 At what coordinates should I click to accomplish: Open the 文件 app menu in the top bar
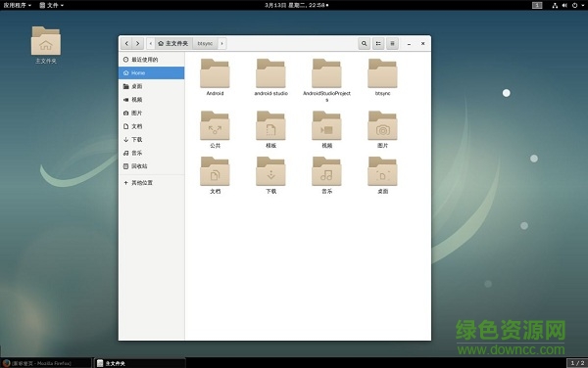[x=51, y=5]
